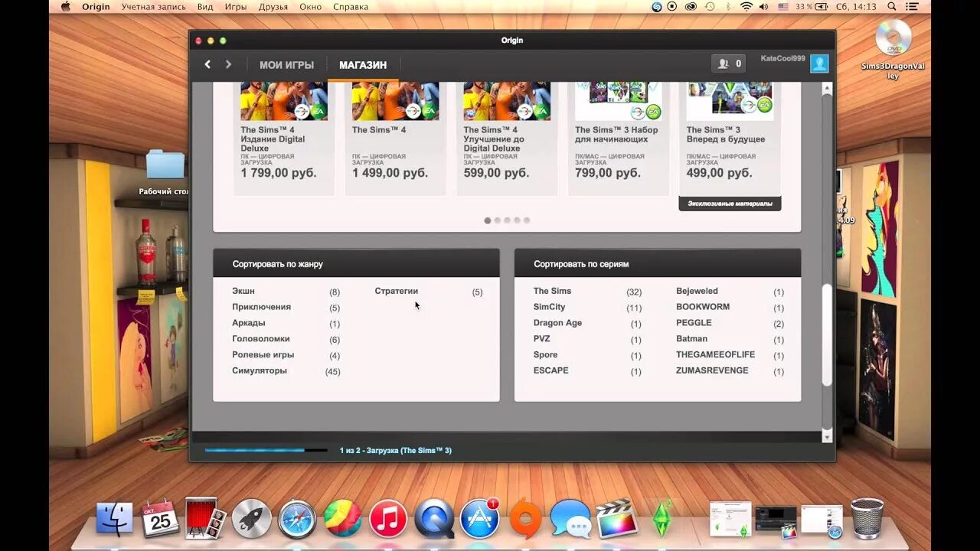Choose the Ролевые игры genre
Viewport: 980px width, 551px height.
click(263, 355)
